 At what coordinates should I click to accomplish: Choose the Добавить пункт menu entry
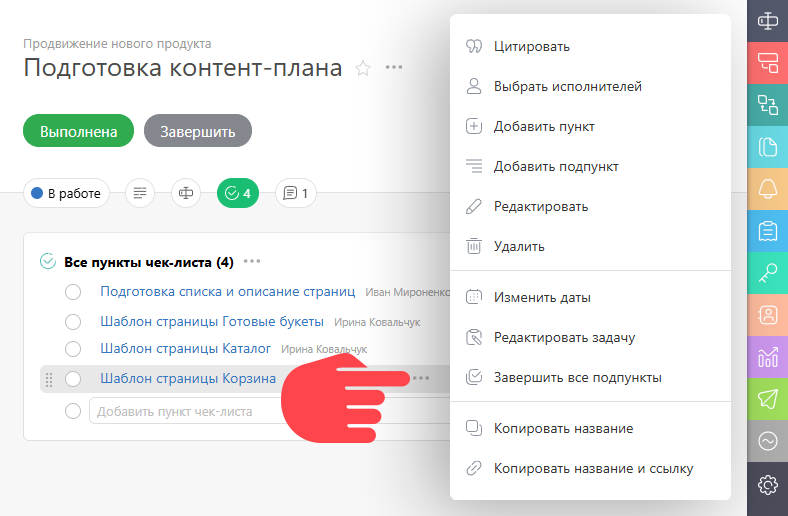[590, 126]
